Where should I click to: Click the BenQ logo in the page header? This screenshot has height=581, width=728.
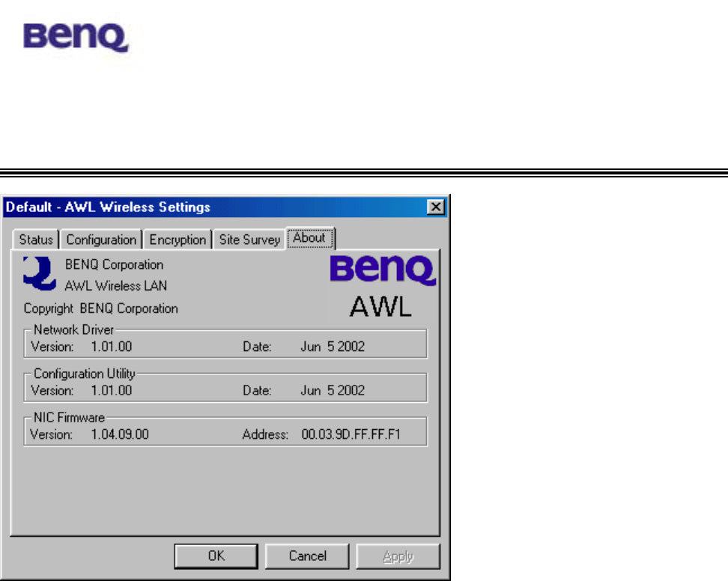pyautogui.click(x=76, y=37)
